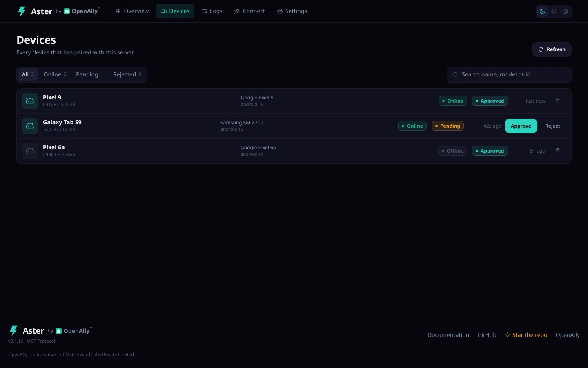
Task: Switch to dark theme moon icon
Action: 542,11
